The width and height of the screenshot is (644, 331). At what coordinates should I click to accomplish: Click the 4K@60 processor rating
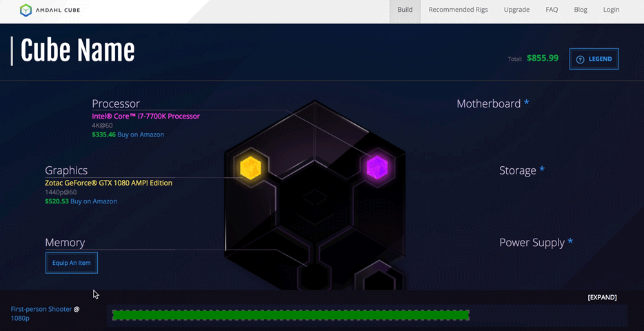pyautogui.click(x=102, y=126)
